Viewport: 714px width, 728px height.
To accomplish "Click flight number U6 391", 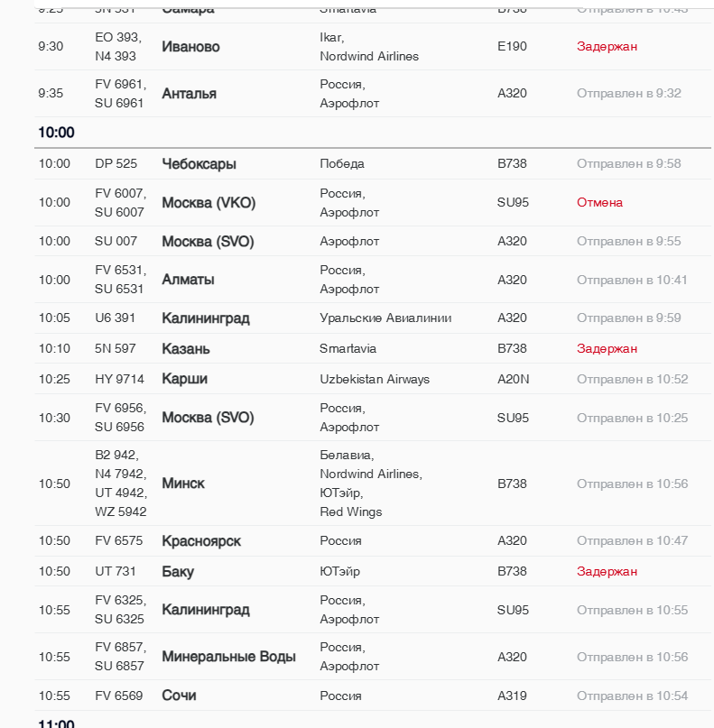I will pyautogui.click(x=116, y=318).
